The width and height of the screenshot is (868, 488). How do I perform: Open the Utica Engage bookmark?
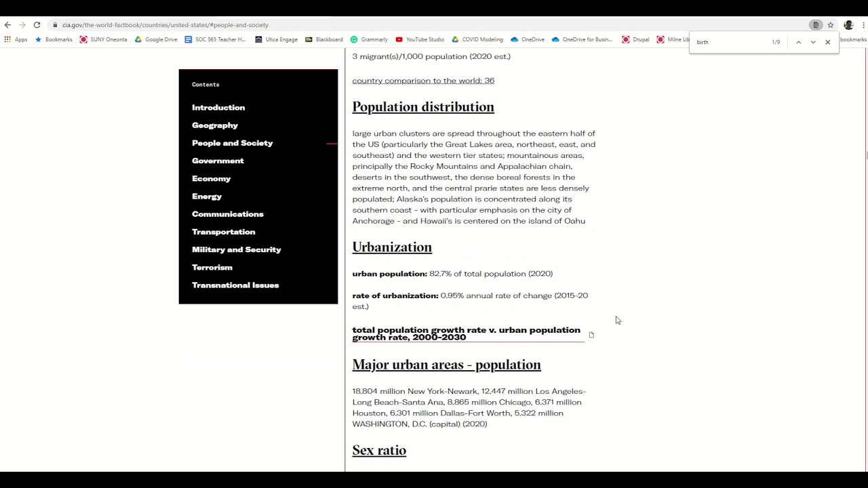[x=276, y=39]
